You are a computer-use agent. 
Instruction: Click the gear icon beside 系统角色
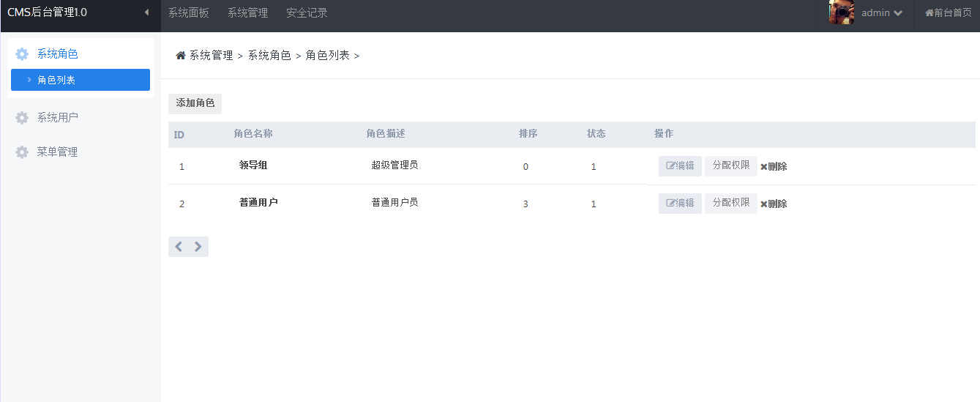(22, 54)
